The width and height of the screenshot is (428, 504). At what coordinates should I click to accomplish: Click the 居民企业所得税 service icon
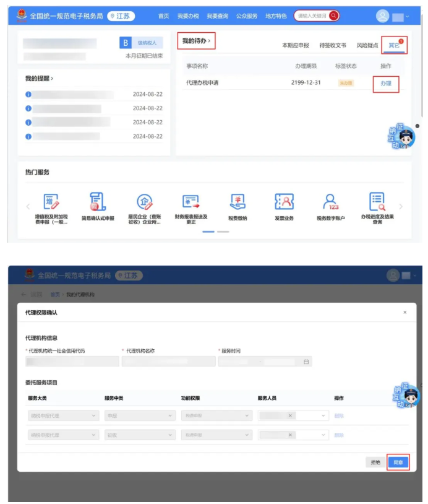tap(144, 201)
